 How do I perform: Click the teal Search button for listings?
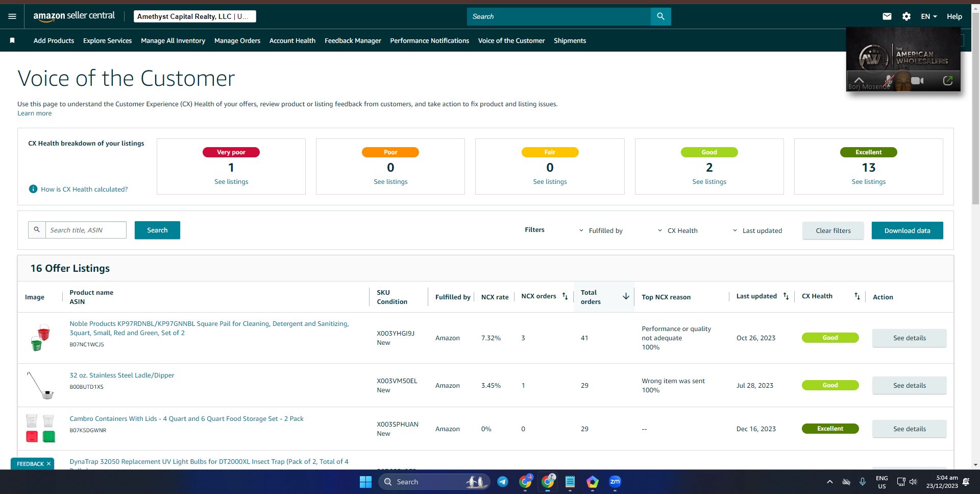tap(157, 230)
